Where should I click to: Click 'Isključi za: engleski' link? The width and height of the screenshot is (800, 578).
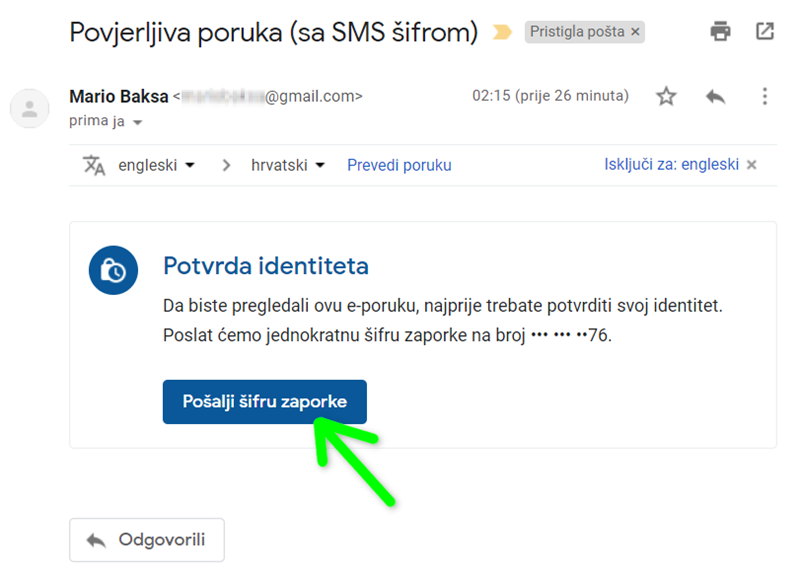click(x=671, y=165)
